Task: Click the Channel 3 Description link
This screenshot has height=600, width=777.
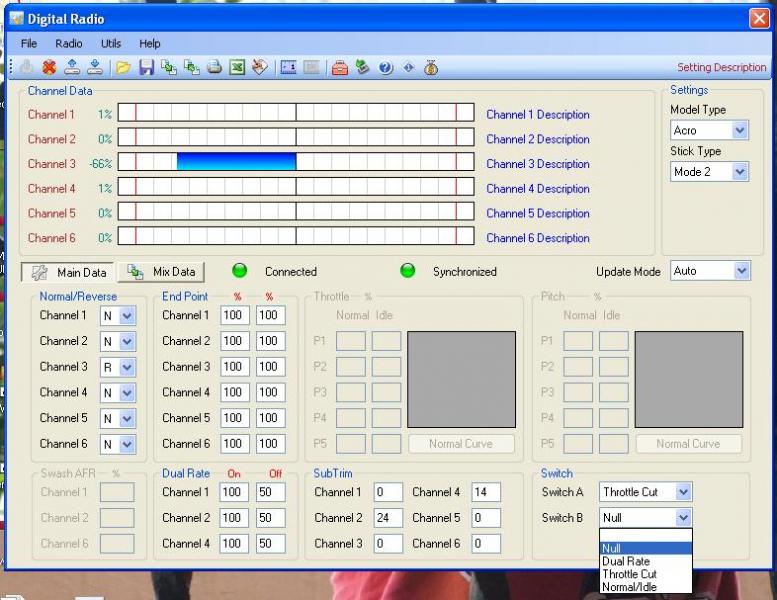Action: click(537, 164)
